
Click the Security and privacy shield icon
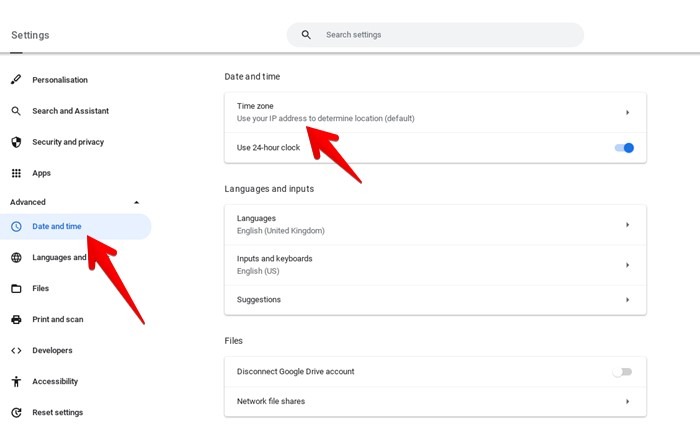click(16, 142)
